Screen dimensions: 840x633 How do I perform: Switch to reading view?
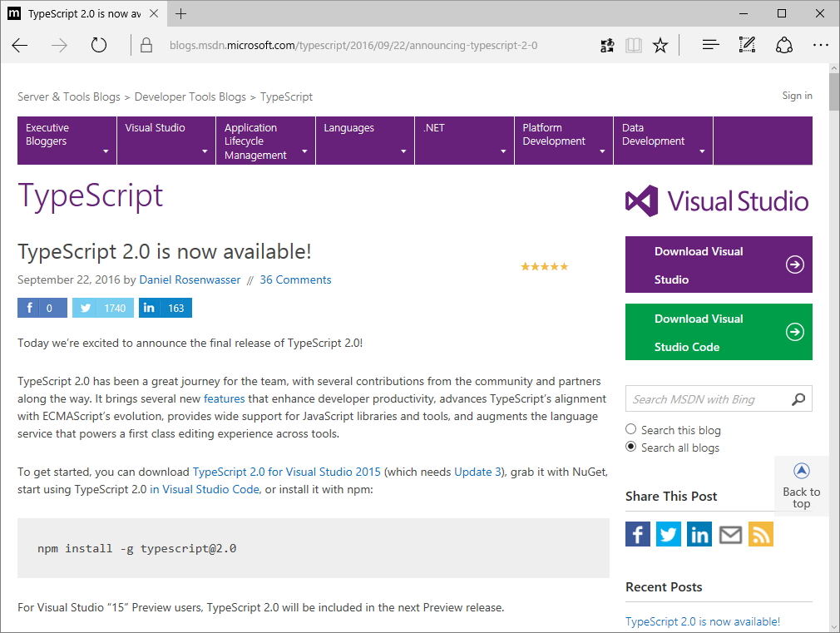633,46
